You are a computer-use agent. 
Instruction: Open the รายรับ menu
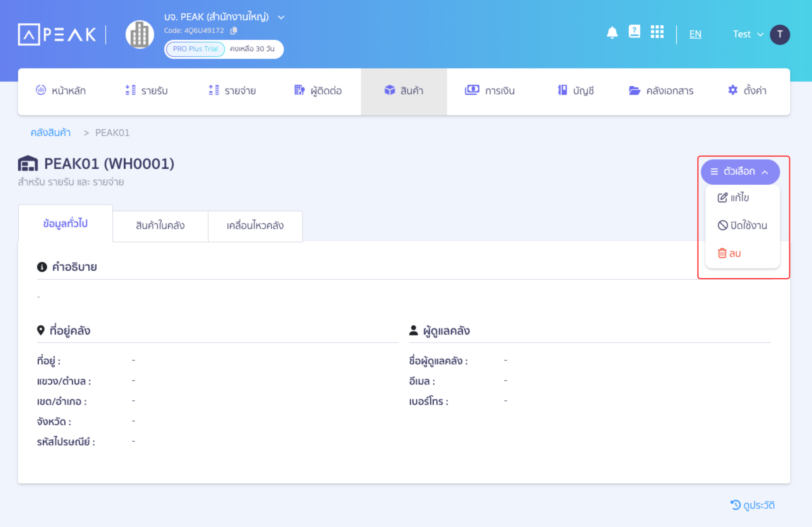[146, 91]
